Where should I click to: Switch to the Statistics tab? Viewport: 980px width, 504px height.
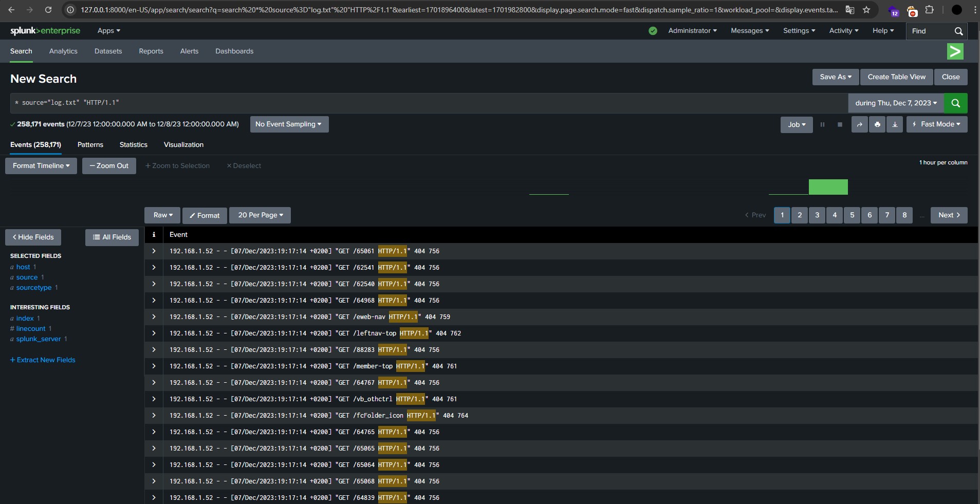[134, 145]
